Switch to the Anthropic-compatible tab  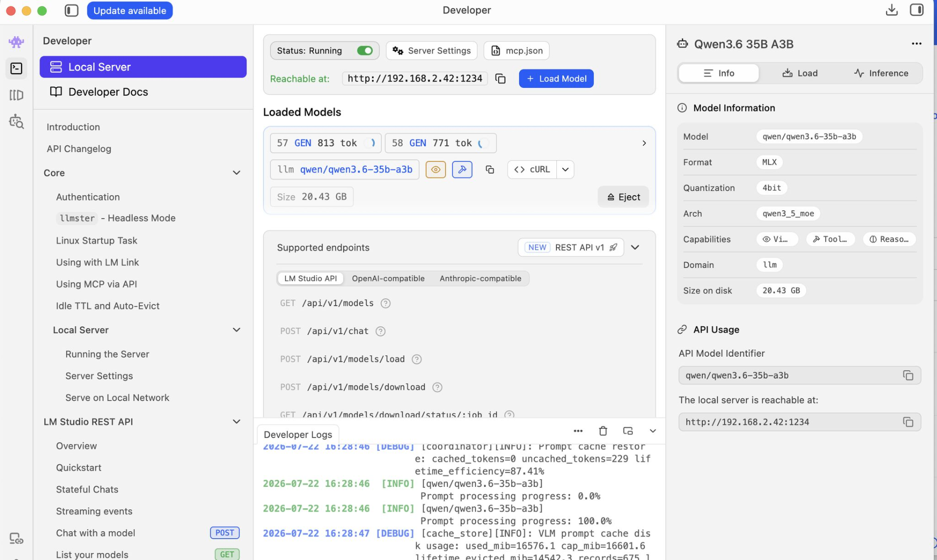tap(480, 279)
